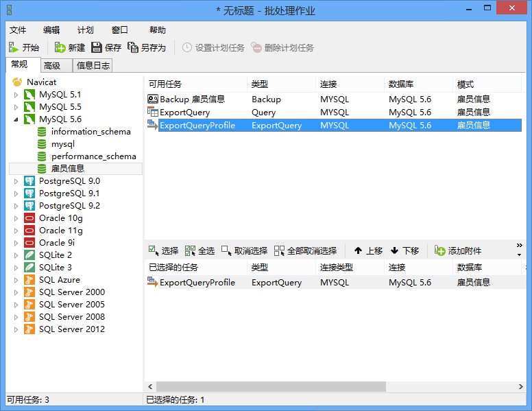Click the scrollbar left arrow
Image resolution: width=532 pixels, height=411 pixels.
[x=150, y=386]
